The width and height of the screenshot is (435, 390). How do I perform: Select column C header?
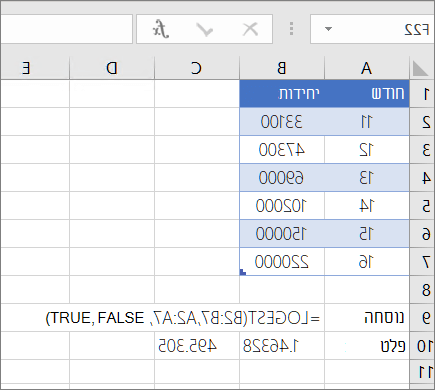[197, 68]
